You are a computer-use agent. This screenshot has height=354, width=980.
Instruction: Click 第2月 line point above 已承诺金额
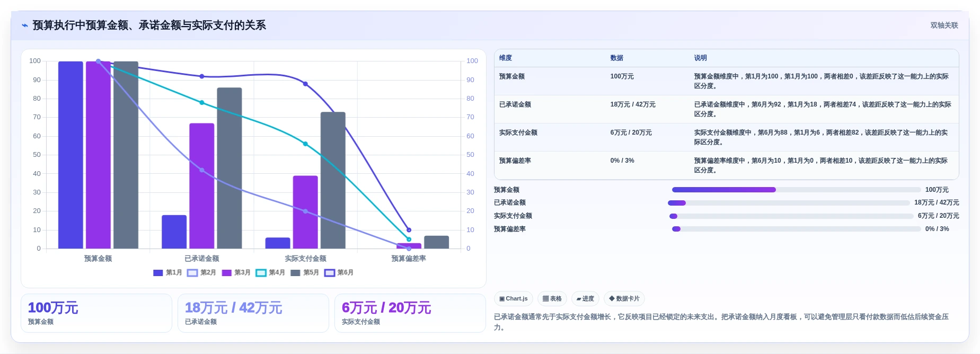click(x=202, y=170)
